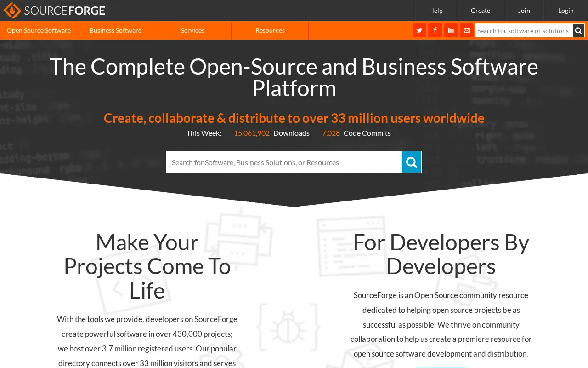Click the 15,061,902 downloads figure
Screen dimensions: 588x368
[252, 133]
